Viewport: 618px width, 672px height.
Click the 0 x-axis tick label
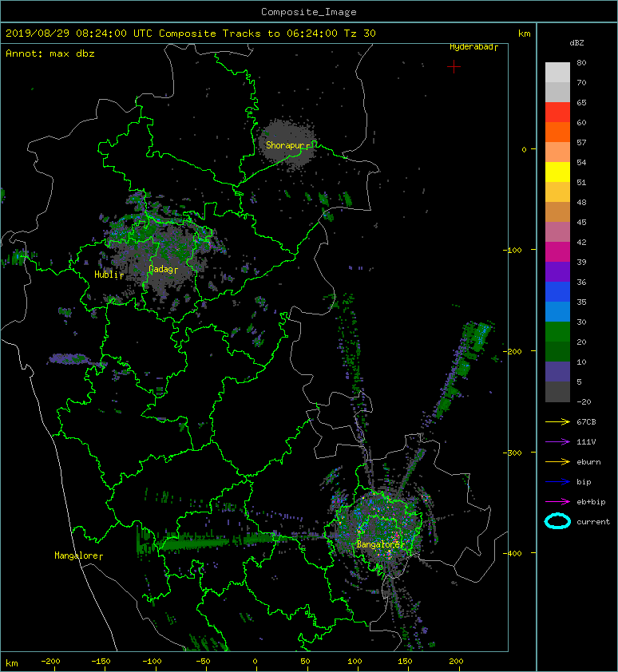pos(255,662)
